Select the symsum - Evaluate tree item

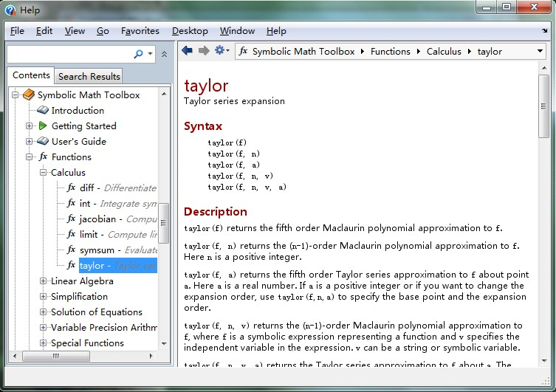click(x=118, y=250)
